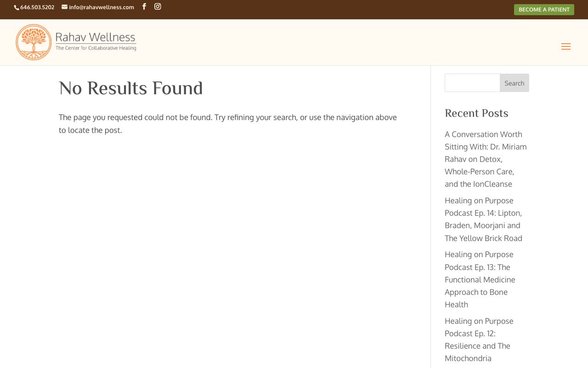Click the page-not-found message paragraph

coord(228,124)
